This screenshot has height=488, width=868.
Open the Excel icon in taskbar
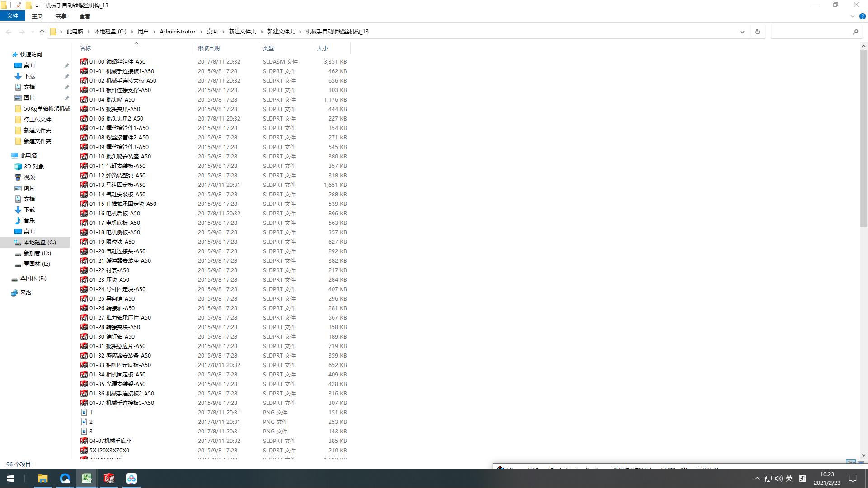click(87, 479)
